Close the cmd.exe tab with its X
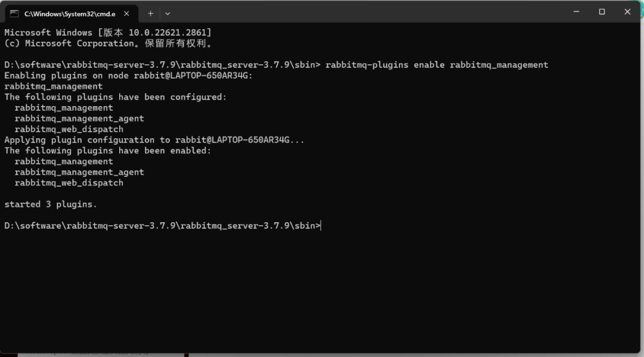 pos(126,14)
